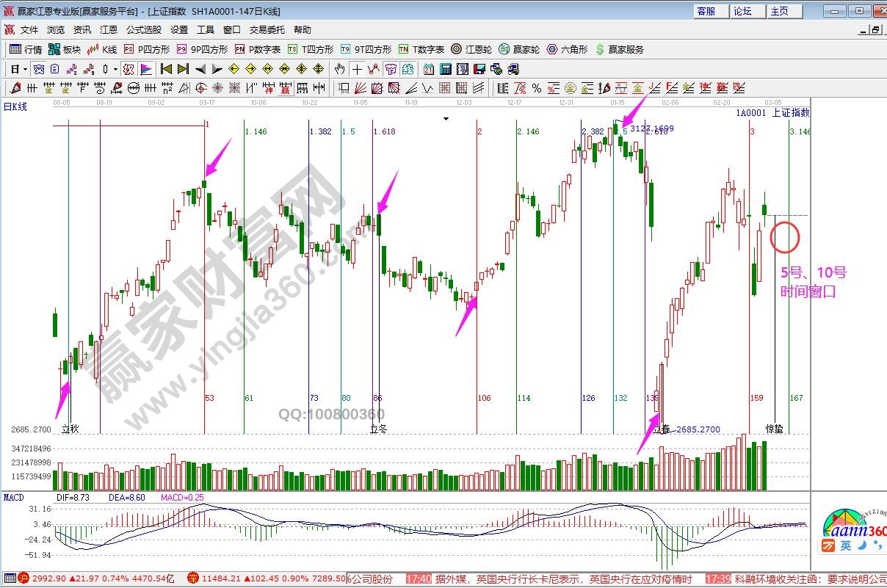This screenshot has height=588, width=887.
Task: Click the calculator icon in toolbar
Action: tap(446, 70)
